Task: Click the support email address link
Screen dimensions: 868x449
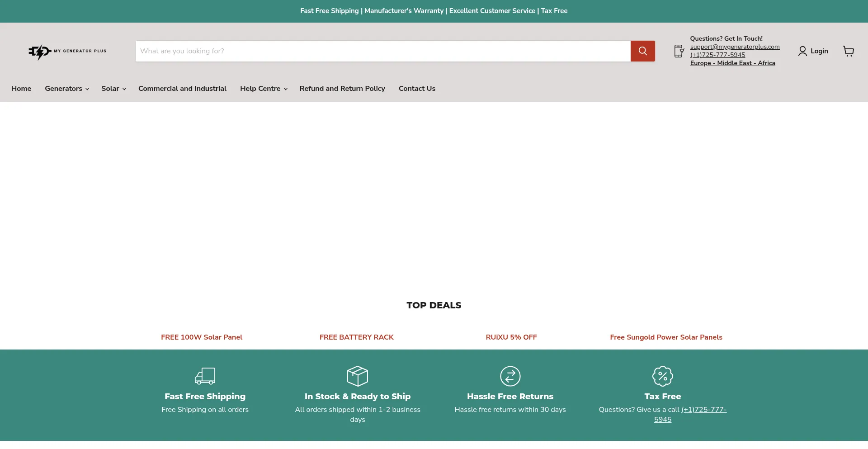Action: tap(735, 47)
